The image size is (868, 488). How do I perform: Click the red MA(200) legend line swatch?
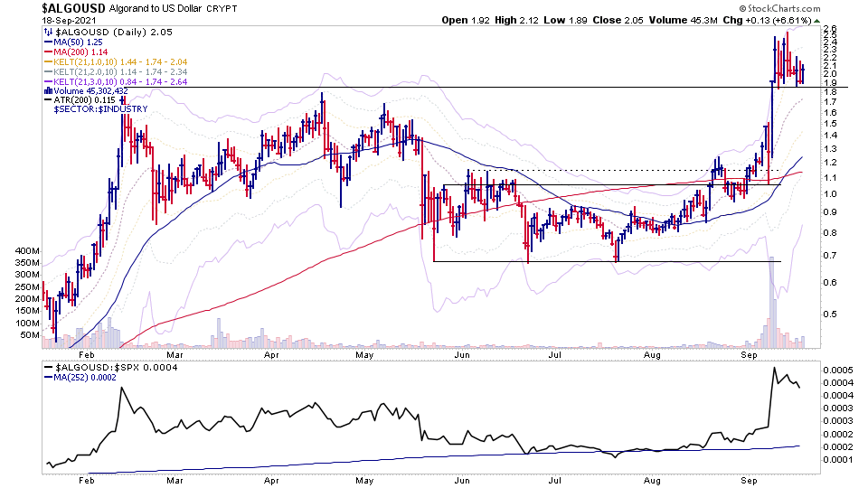(x=48, y=52)
